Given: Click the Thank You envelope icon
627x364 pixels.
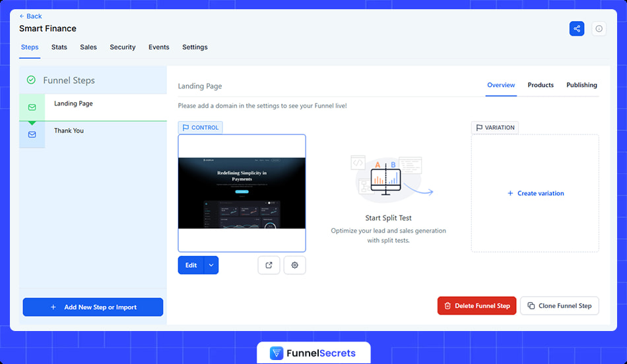Looking at the screenshot, I should coord(32,135).
